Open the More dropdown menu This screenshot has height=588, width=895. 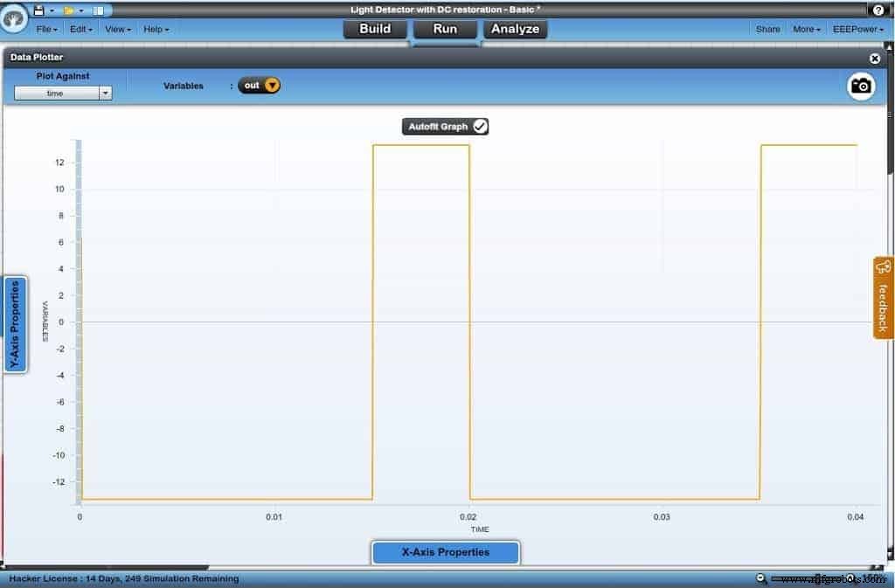click(806, 29)
